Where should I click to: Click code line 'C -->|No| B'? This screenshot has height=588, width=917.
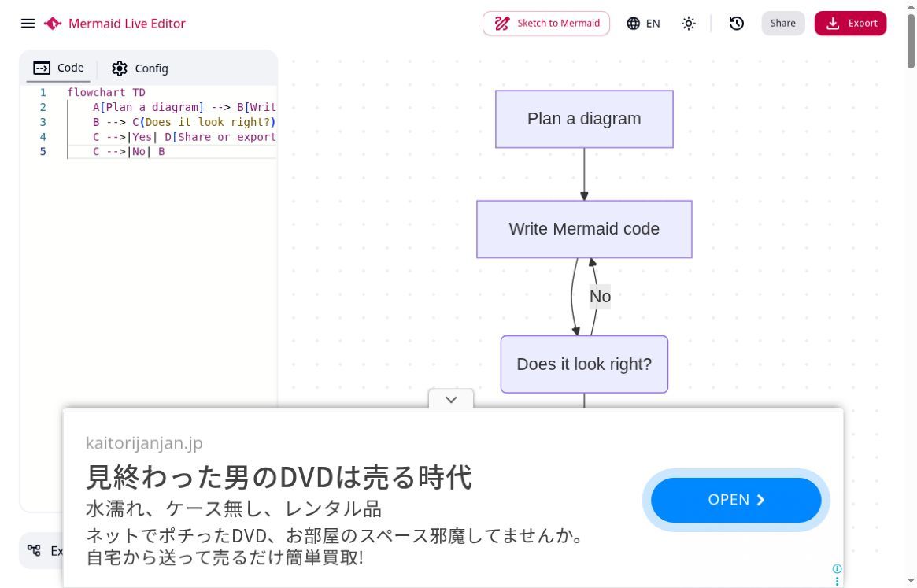(128, 152)
